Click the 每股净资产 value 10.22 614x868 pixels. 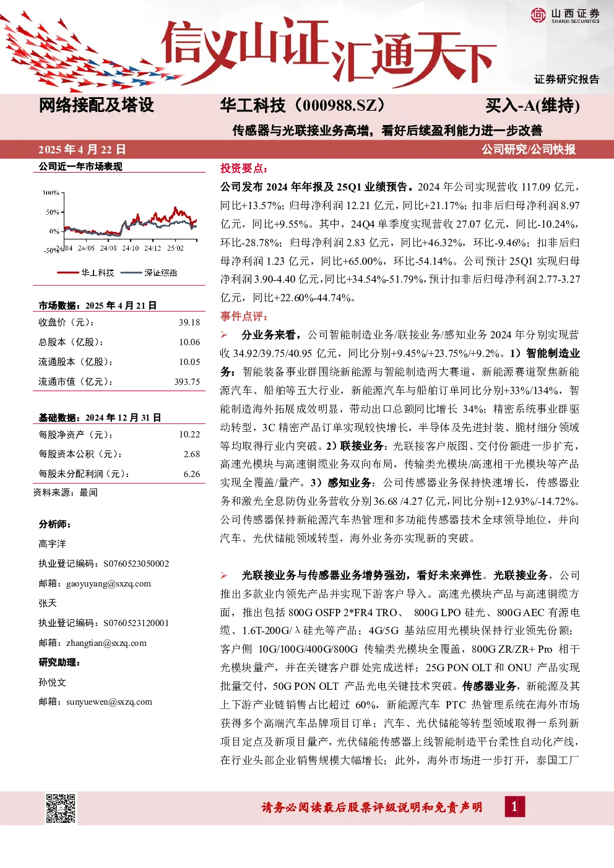pos(189,434)
